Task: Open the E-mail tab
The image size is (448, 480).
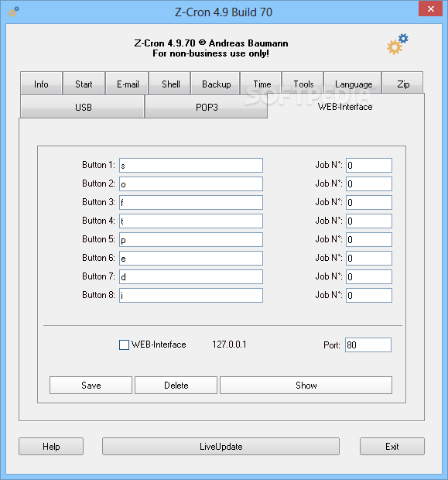Action: pyautogui.click(x=128, y=84)
